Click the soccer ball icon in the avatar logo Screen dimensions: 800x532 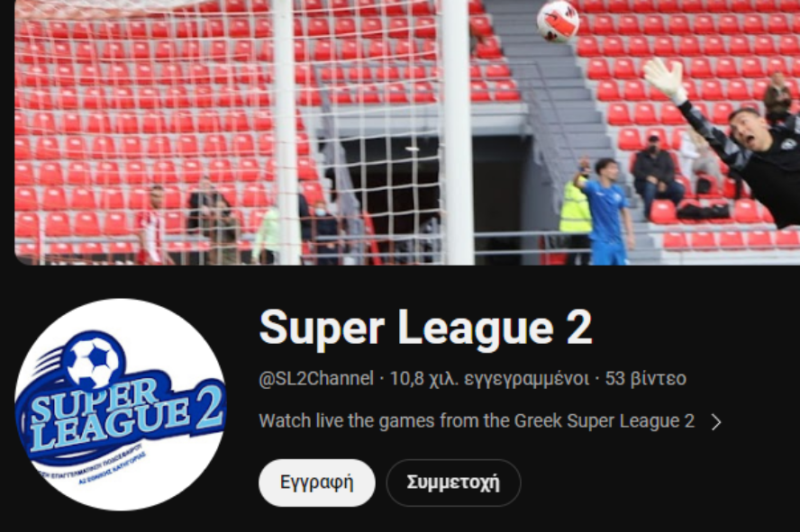coord(93,360)
